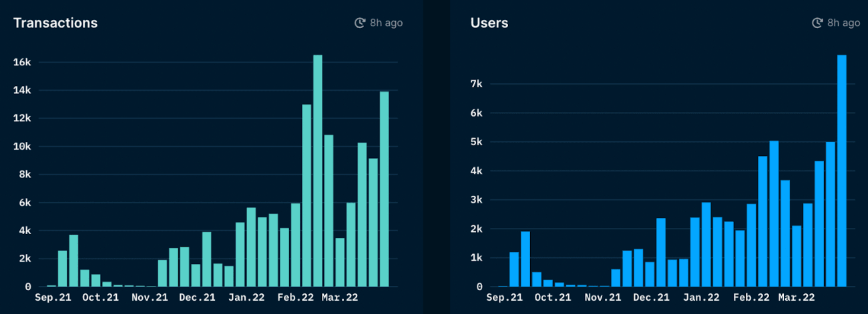Click Sep.21 label on Transactions x-axis

pyautogui.click(x=53, y=297)
